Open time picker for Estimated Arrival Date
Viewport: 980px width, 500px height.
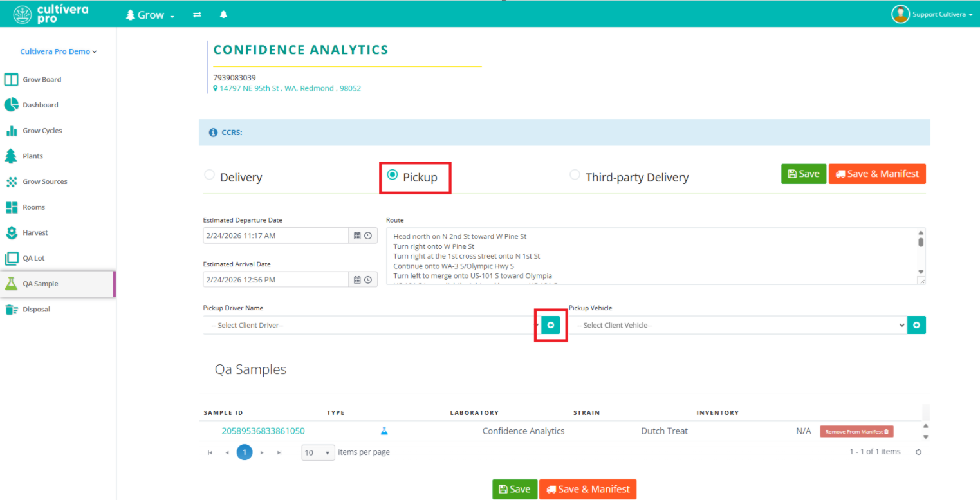pyautogui.click(x=368, y=280)
